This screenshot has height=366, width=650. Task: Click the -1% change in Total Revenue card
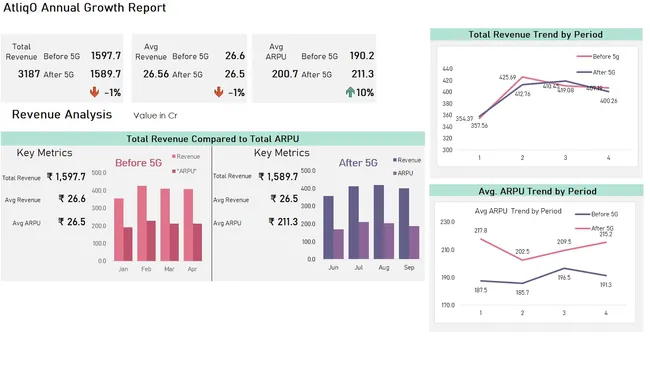112,92
